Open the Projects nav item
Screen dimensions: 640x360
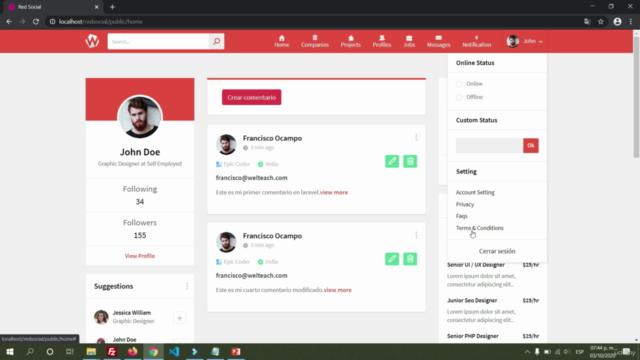tap(351, 41)
